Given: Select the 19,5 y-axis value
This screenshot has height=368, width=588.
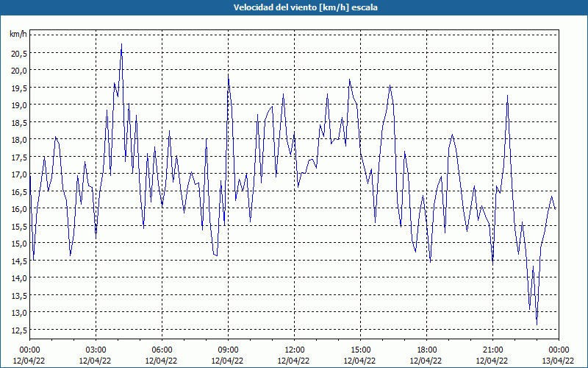Looking at the screenshot, I should point(19,88).
